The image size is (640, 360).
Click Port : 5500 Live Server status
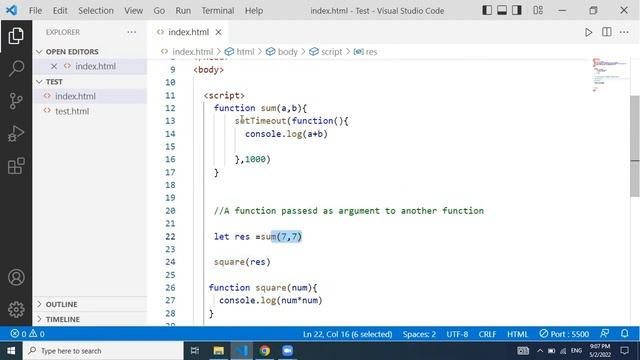(564, 334)
